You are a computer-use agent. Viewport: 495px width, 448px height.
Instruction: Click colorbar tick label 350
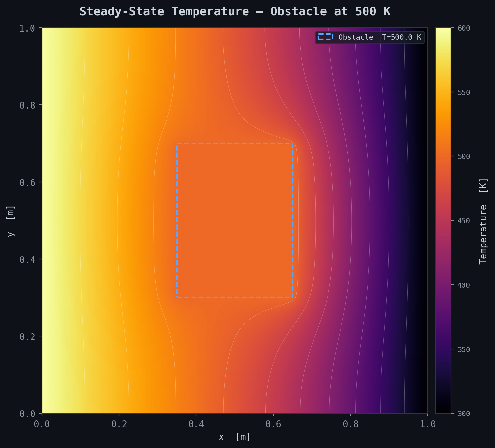coord(464,349)
